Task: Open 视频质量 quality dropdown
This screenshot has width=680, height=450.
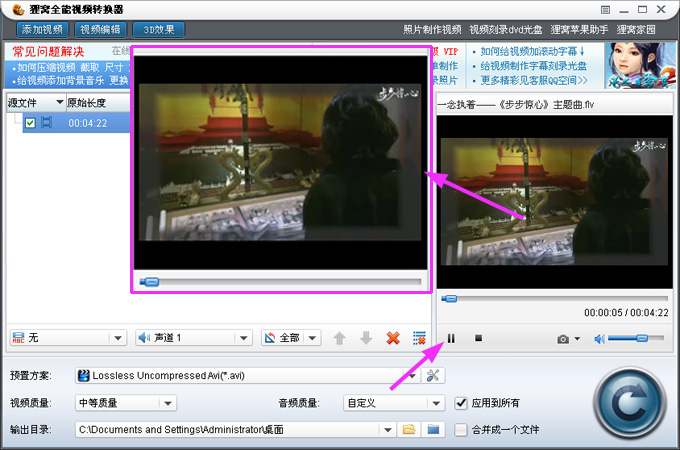Action: pyautogui.click(x=126, y=403)
